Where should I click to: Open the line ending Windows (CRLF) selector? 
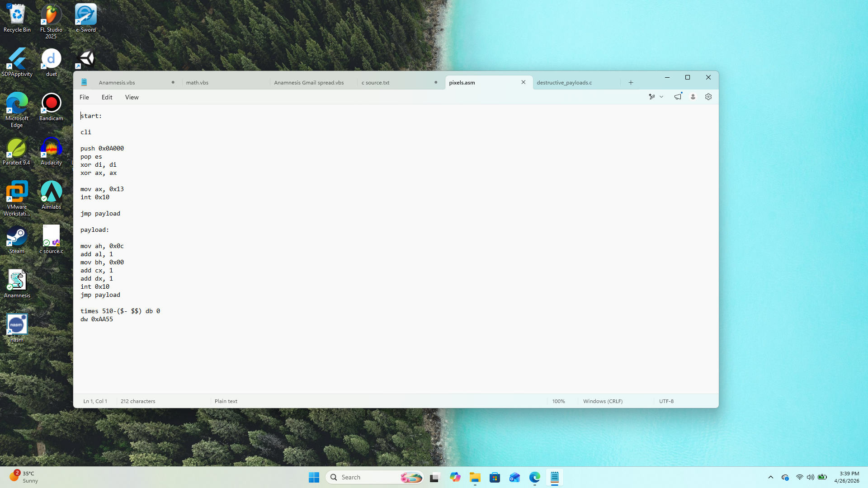coord(603,401)
